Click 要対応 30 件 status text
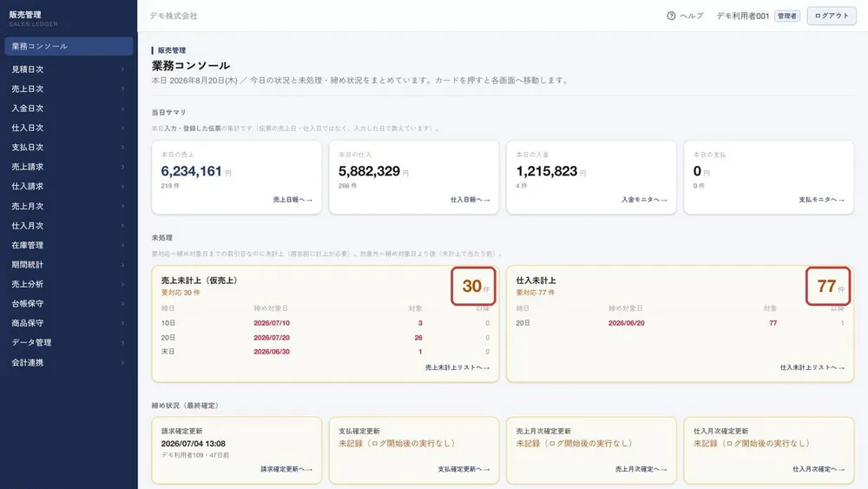The image size is (868, 489). (x=181, y=293)
